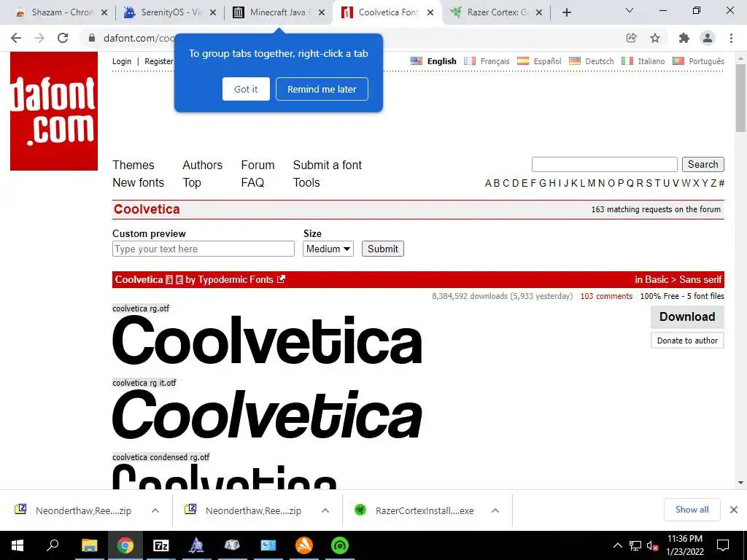
Task: Click the tab search chevron in title bar
Action: click(630, 10)
